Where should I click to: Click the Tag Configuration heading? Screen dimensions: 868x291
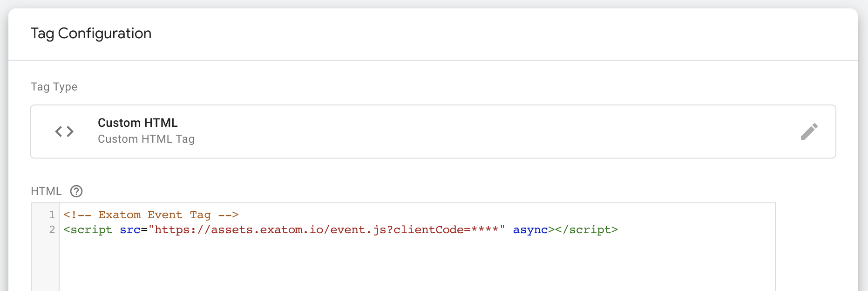[91, 34]
